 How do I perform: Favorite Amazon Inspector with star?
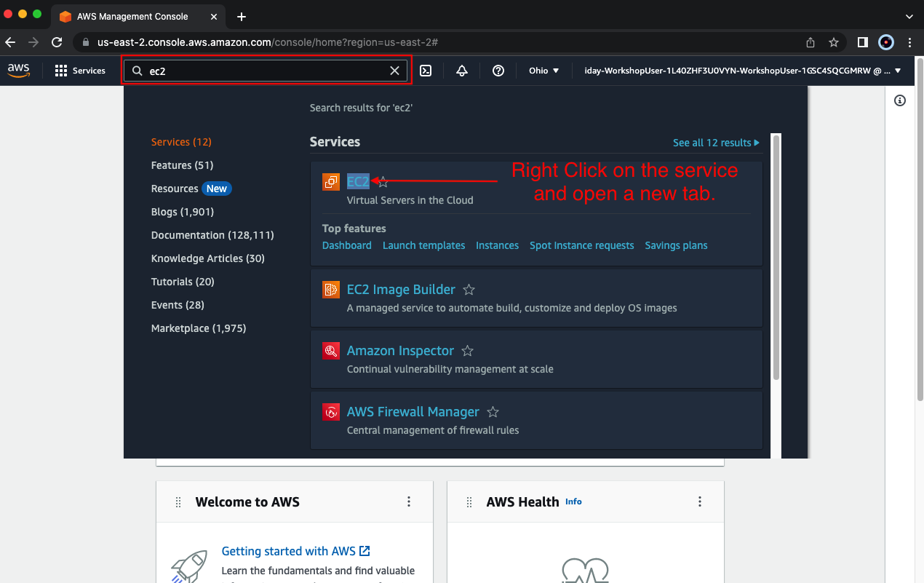click(x=468, y=351)
